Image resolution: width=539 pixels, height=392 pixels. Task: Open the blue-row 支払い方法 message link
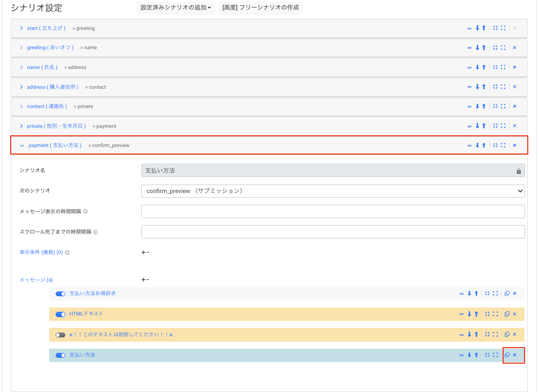pyautogui.click(x=82, y=355)
